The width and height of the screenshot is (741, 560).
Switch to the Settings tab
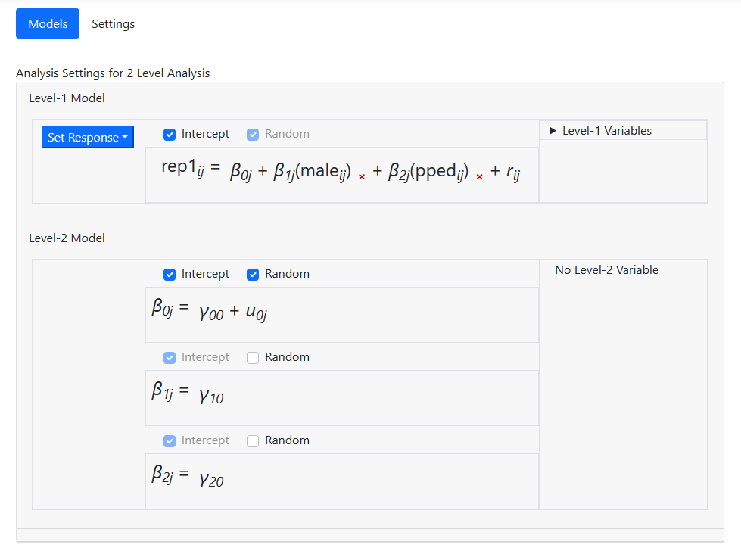coord(113,24)
